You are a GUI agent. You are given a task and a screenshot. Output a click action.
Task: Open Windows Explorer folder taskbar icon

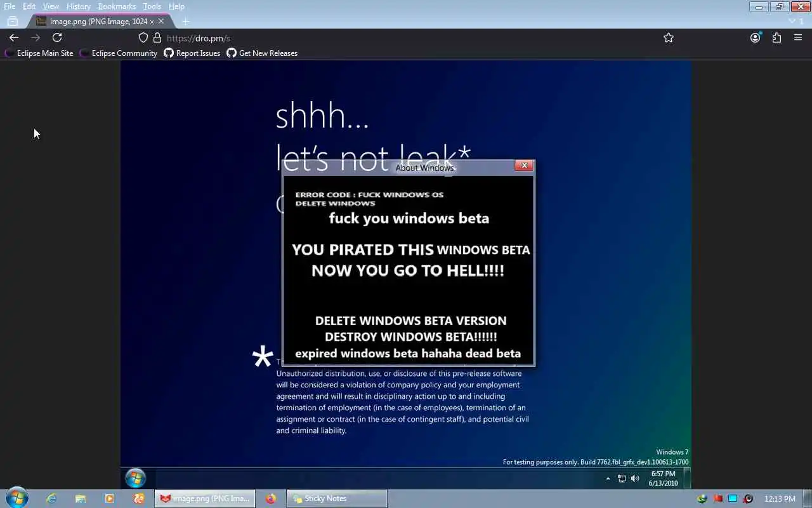pyautogui.click(x=81, y=498)
